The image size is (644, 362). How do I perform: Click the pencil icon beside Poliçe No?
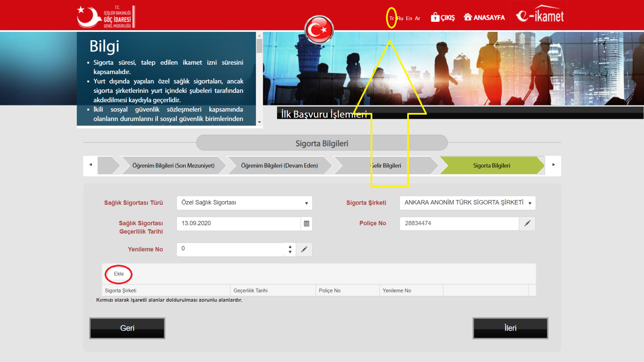click(527, 224)
